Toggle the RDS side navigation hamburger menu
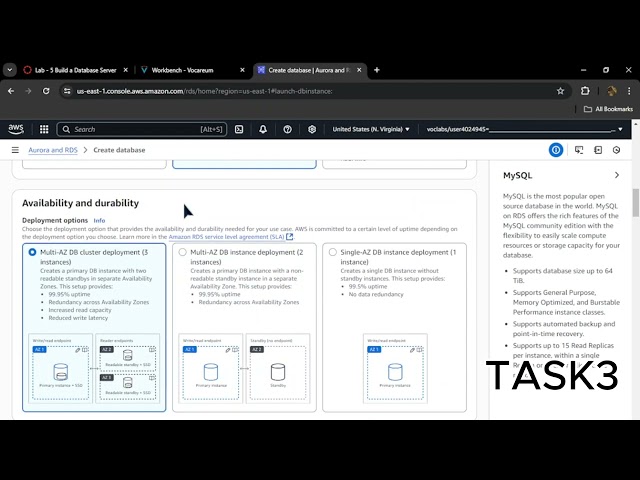The width and height of the screenshot is (640, 480). 15,150
